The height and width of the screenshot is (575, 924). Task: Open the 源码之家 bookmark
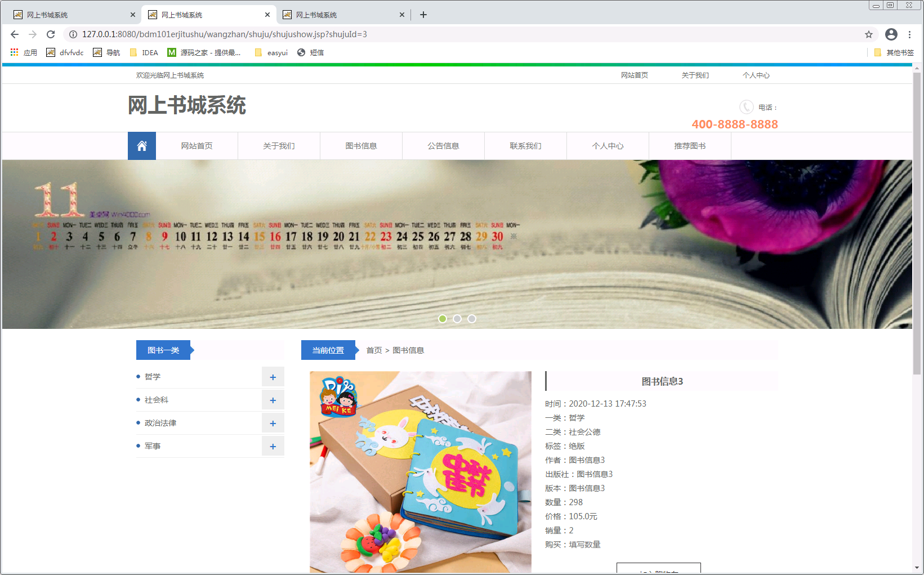204,52
